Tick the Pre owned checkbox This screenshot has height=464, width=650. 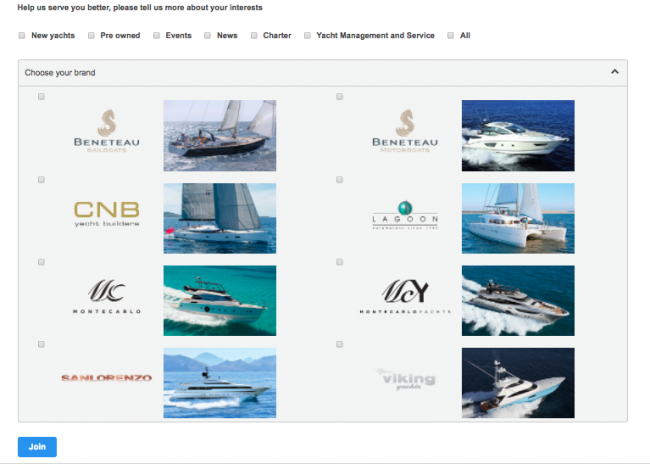coord(91,36)
